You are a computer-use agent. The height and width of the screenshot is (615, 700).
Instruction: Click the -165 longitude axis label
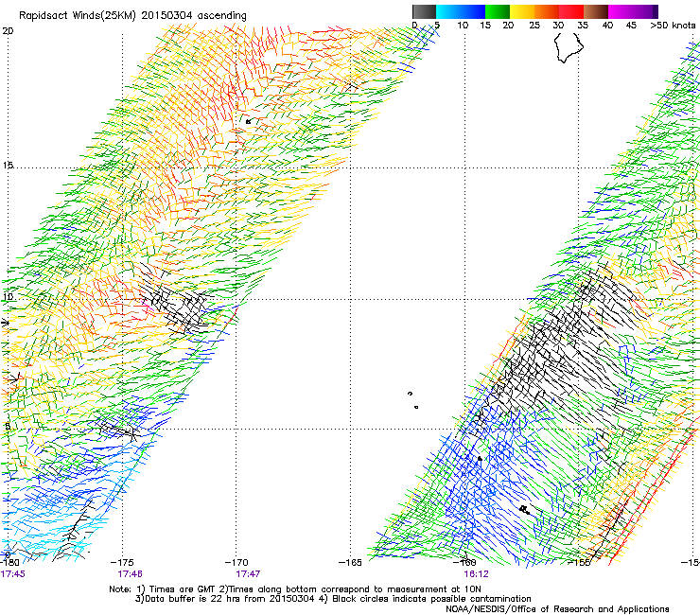pyautogui.click(x=350, y=562)
